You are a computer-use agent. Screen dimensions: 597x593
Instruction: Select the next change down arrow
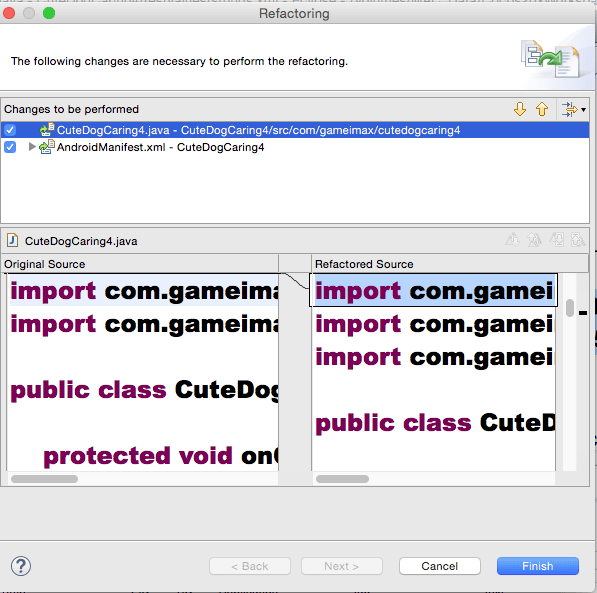pos(520,109)
